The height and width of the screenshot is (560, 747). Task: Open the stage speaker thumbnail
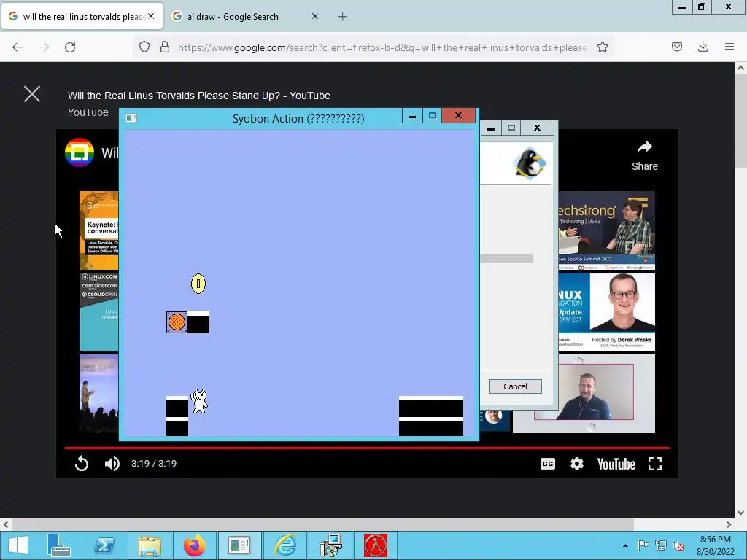99,393
